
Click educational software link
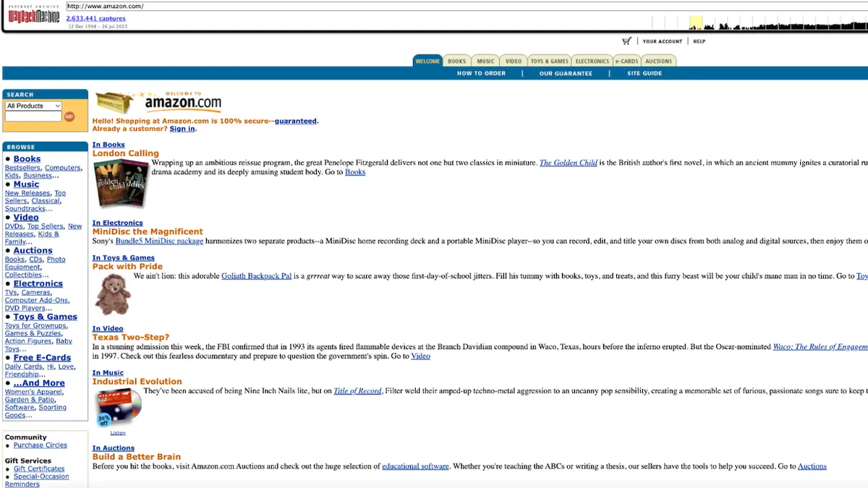pos(415,466)
